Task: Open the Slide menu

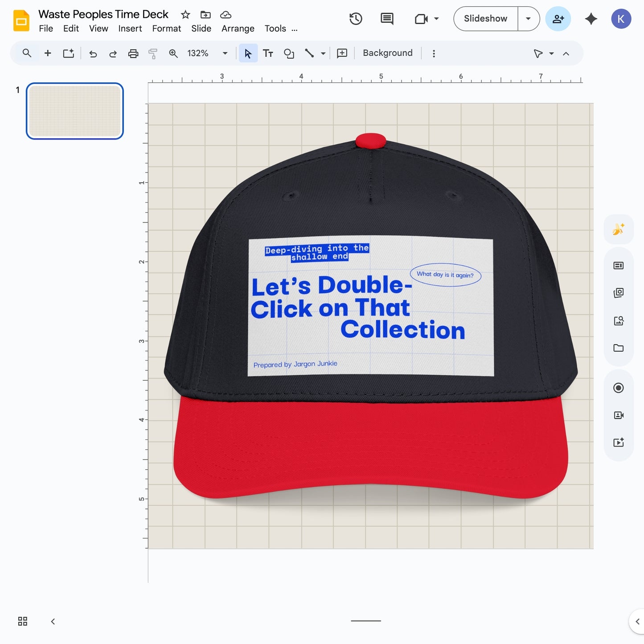Action: 201,29
